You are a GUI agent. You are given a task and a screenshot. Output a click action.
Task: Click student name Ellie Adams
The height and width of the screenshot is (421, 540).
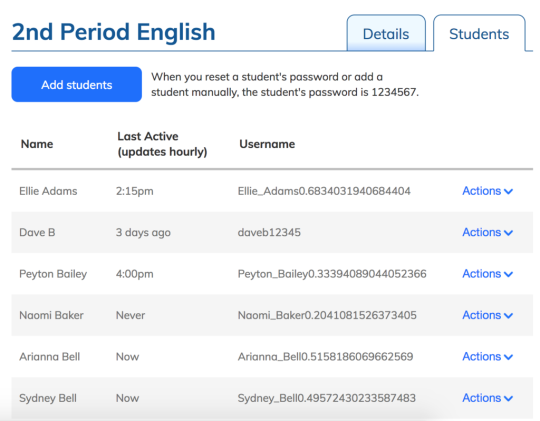48,191
